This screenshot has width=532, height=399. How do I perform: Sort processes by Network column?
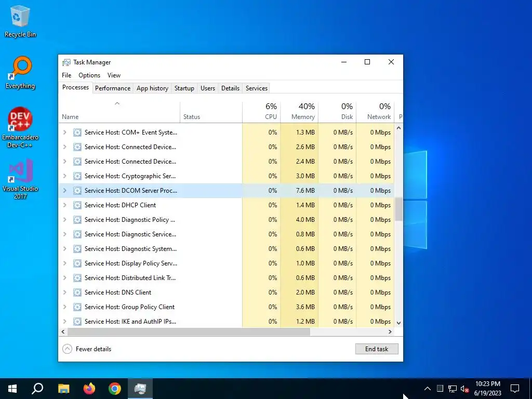pos(375,112)
